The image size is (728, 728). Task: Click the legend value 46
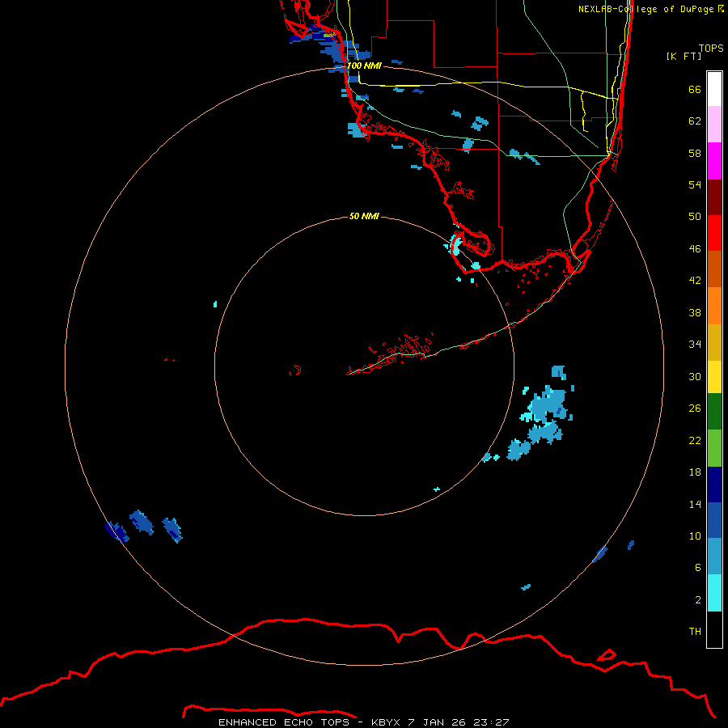click(x=695, y=248)
